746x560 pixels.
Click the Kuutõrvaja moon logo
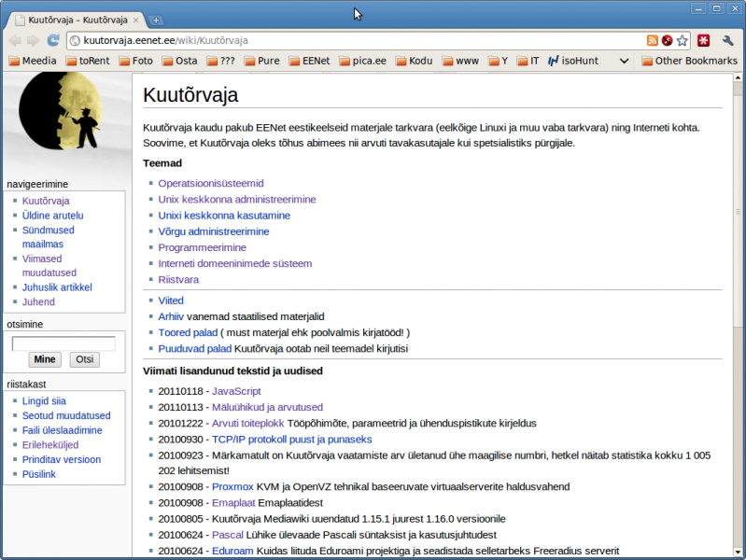pos(61,110)
